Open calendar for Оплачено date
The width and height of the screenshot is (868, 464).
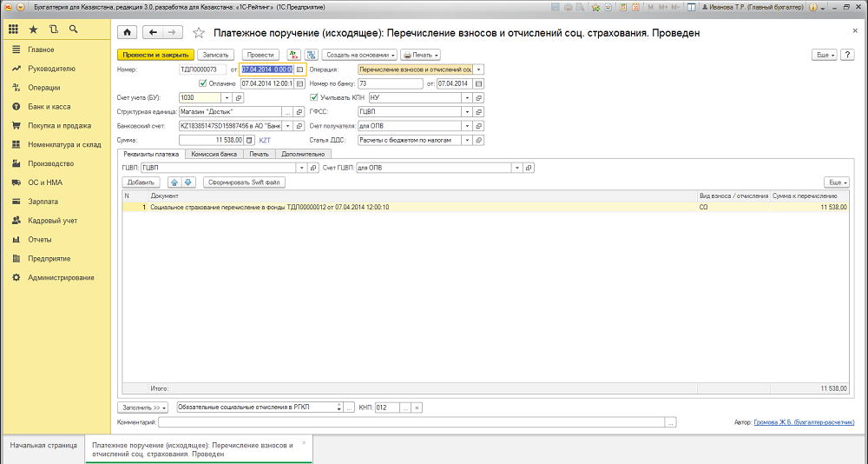299,83
